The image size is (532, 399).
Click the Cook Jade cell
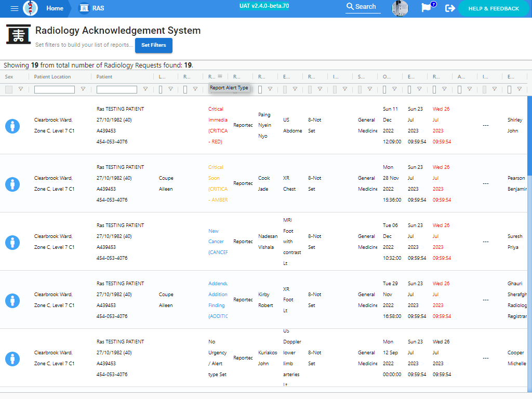[264, 183]
